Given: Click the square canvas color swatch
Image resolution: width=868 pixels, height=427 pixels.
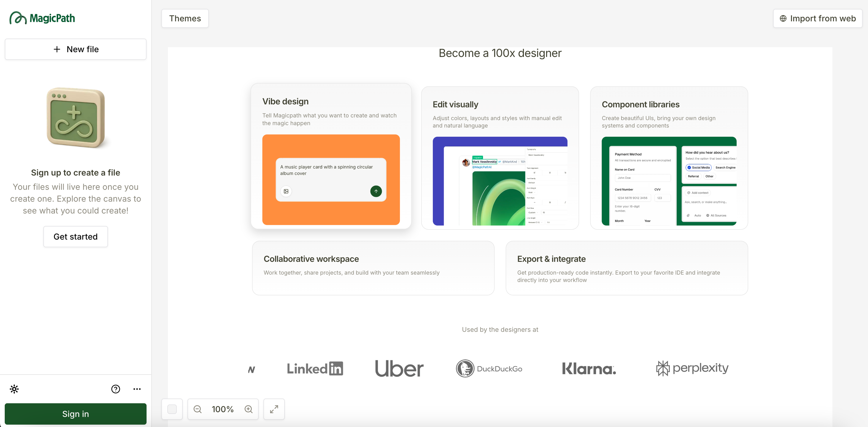Looking at the screenshot, I should (x=172, y=409).
